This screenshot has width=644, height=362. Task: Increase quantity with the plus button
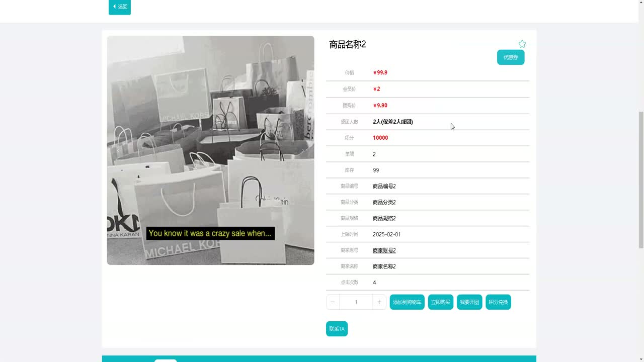pyautogui.click(x=379, y=302)
